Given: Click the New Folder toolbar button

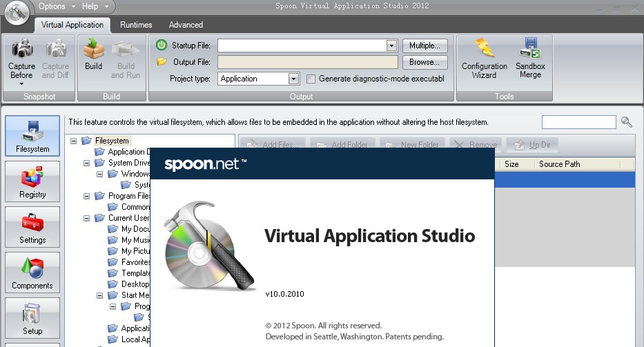Looking at the screenshot, I should tap(412, 145).
